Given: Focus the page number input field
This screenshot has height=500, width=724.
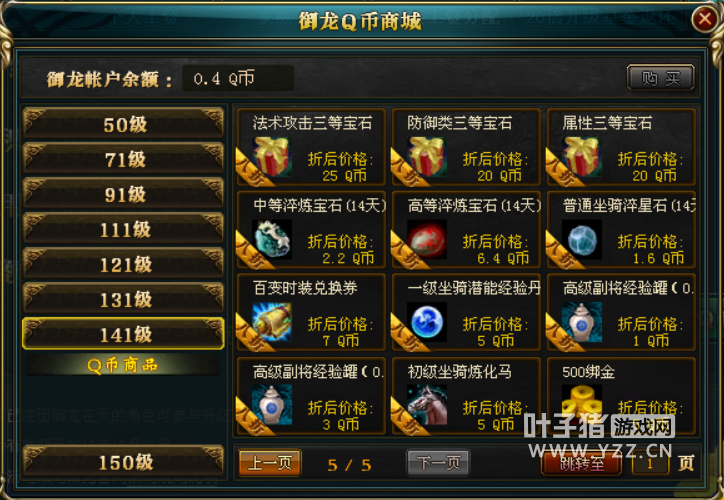Looking at the screenshot, I should pos(650,463).
